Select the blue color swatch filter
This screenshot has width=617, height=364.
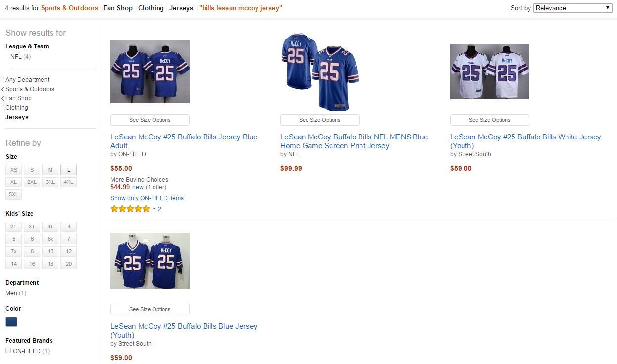(x=11, y=321)
